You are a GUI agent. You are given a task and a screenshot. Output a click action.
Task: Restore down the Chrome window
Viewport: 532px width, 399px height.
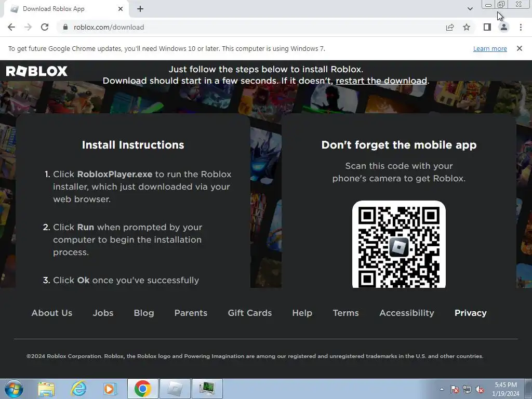click(501, 5)
